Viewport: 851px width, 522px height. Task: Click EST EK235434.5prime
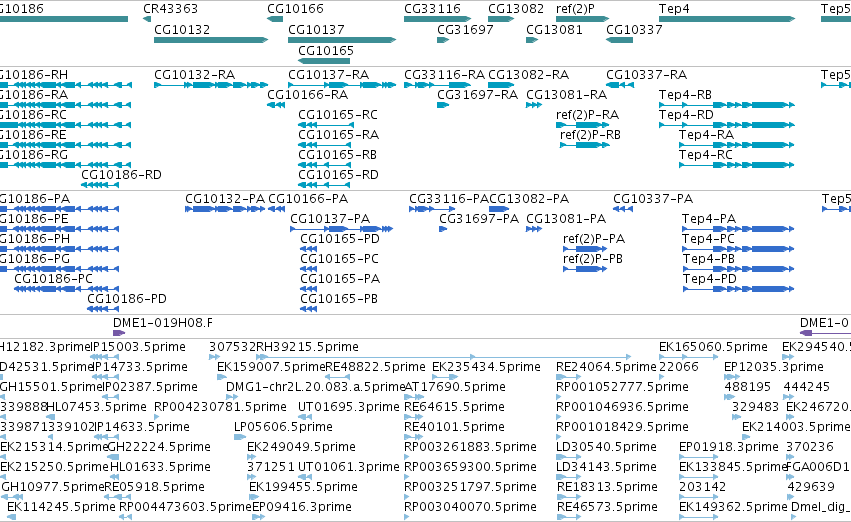pos(445,377)
